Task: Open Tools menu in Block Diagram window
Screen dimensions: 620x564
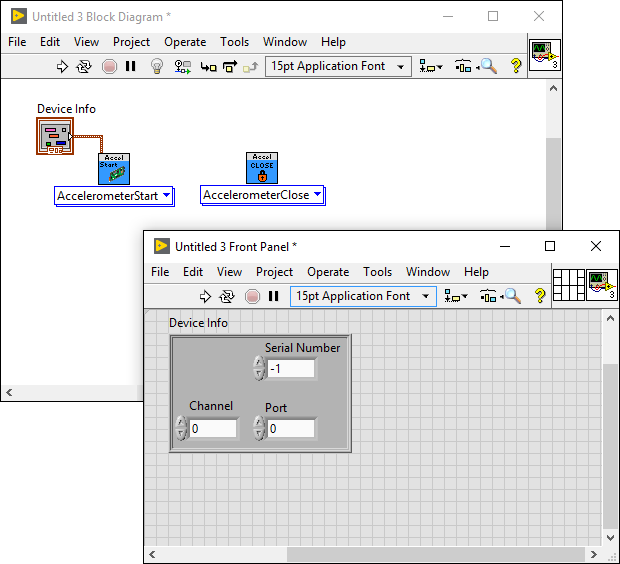Action: pyautogui.click(x=234, y=42)
